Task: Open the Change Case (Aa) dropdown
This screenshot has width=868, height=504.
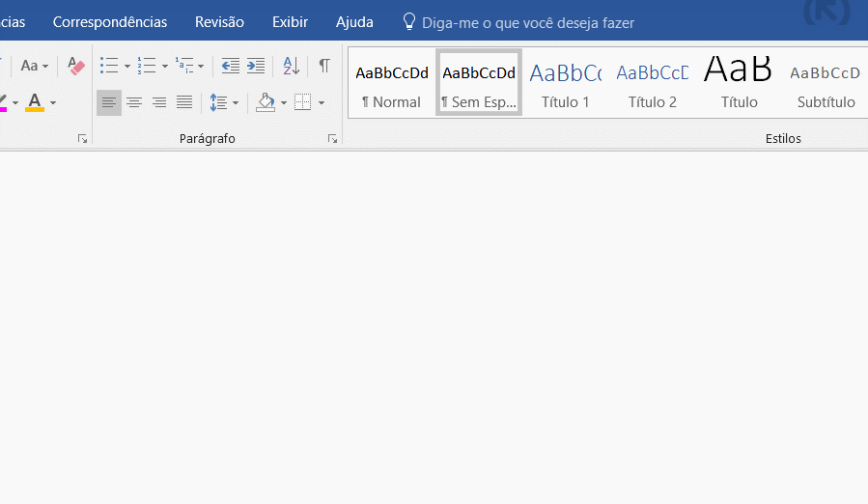Action: click(35, 66)
